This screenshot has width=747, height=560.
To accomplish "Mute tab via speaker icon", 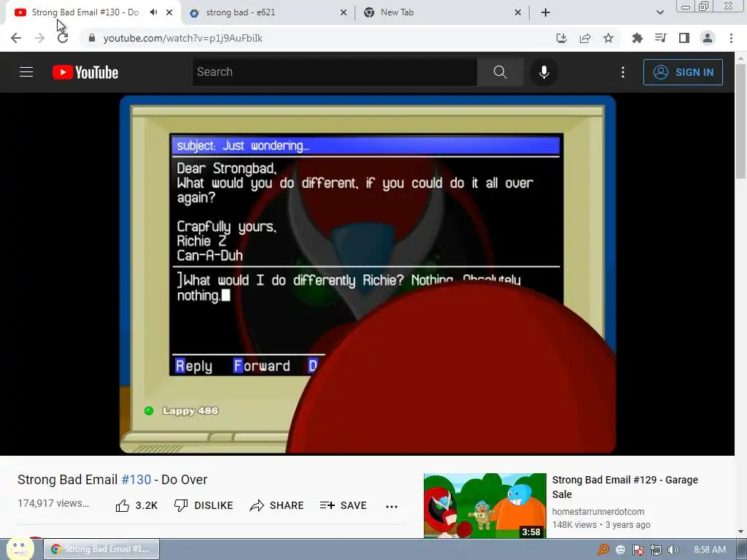I will 153,12.
